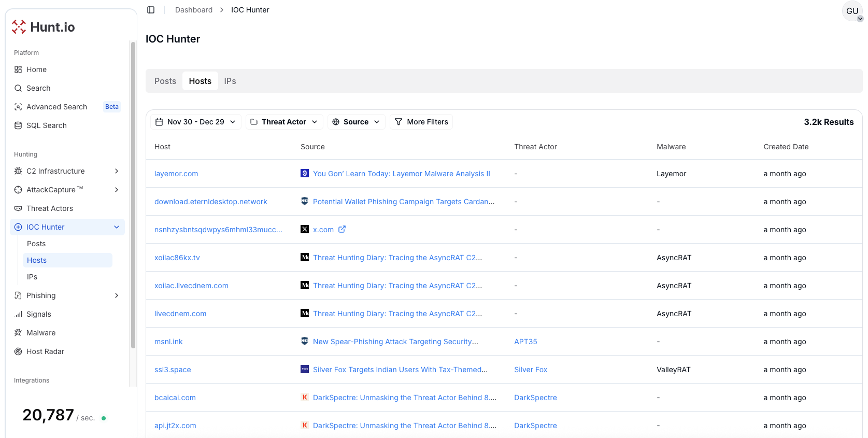Open Search via magnifier icon
Viewport: 868px width, 438px height.
click(18, 88)
